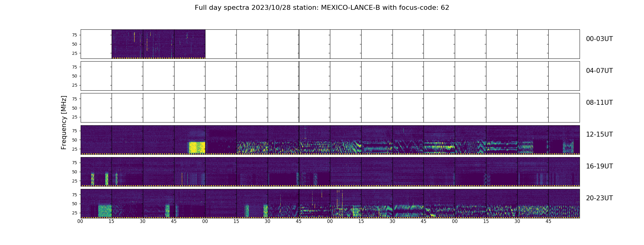Screen dimensions: 644x245
Task: Click the last spectrogram panel in 20-23UT row
Action: pyautogui.click(x=564, y=203)
